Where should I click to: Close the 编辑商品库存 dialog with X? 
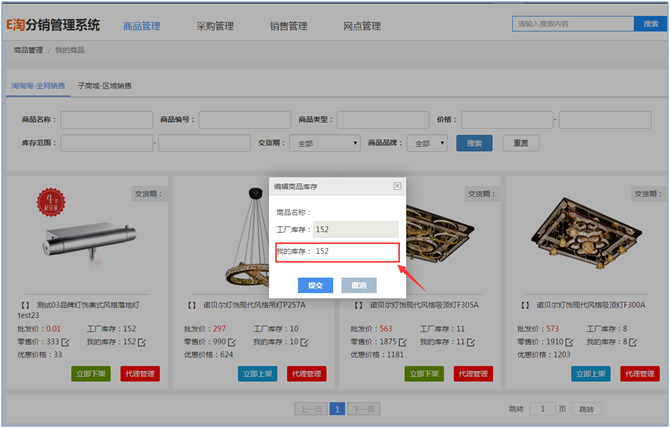[397, 186]
